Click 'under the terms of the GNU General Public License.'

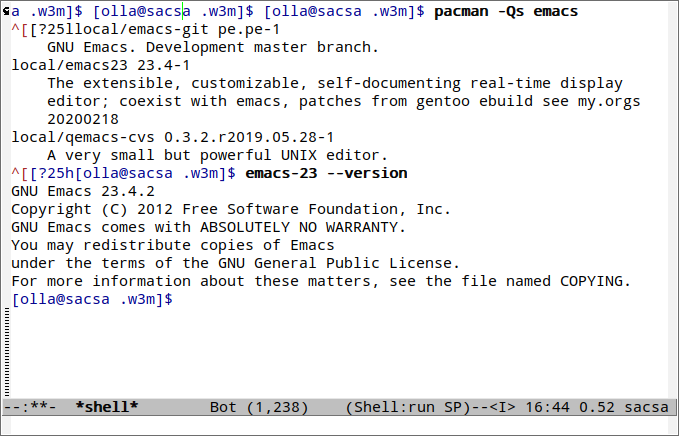pos(235,263)
